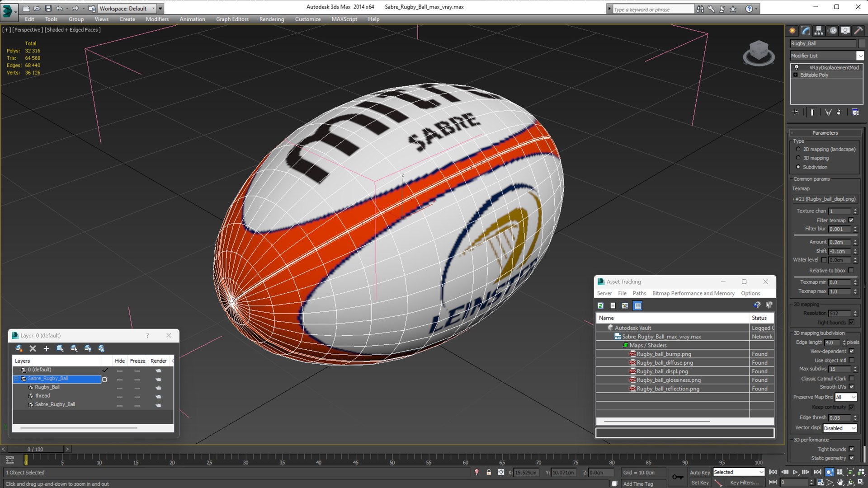Open the Motion command panel tab
Image resolution: width=868 pixels, height=488 pixels.
pos(833,31)
